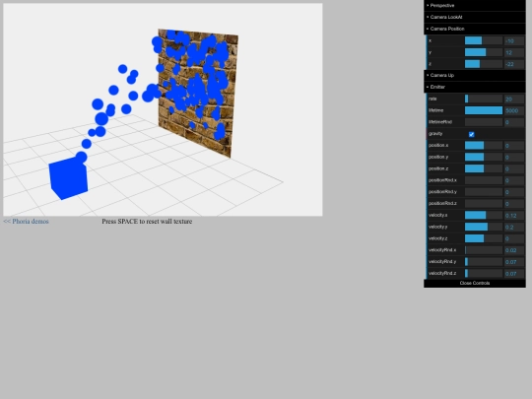Click the camera z value field showing -22

pos(514,64)
